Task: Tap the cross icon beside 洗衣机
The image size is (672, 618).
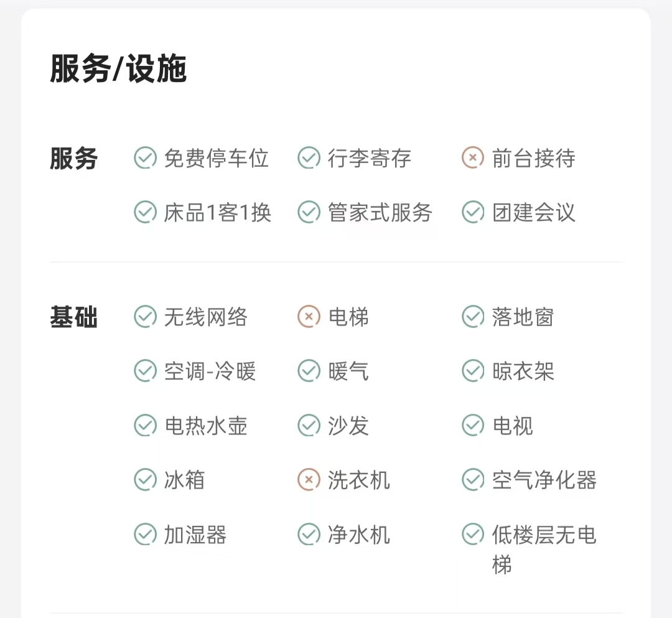Action: [309, 480]
